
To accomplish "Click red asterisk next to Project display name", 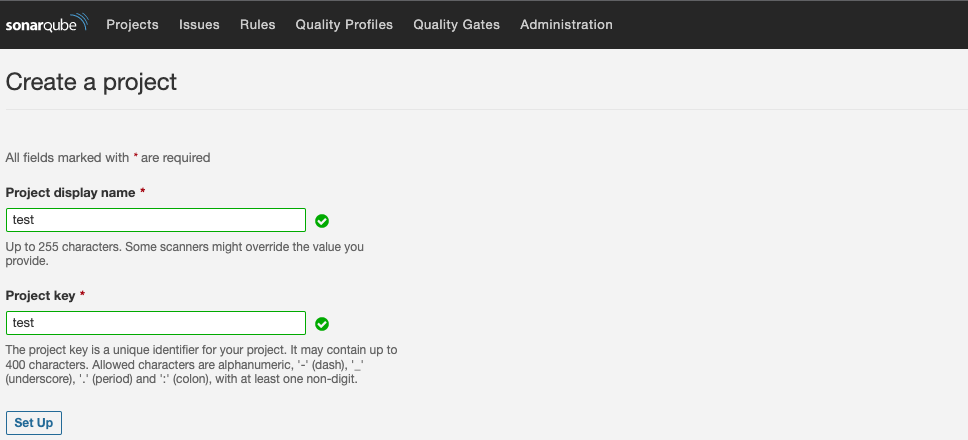I will click(142, 192).
